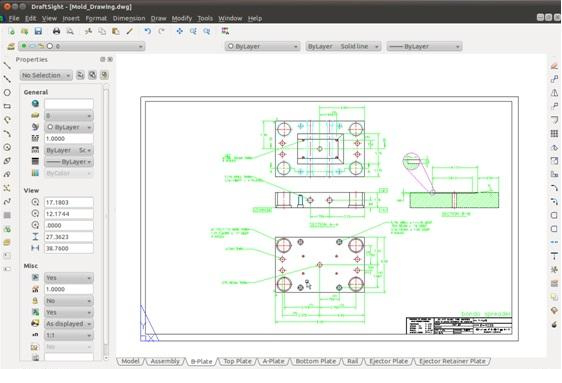Viewport: 562px width, 383px height.
Task: Expand the As displayed dropdown
Action: point(68,324)
